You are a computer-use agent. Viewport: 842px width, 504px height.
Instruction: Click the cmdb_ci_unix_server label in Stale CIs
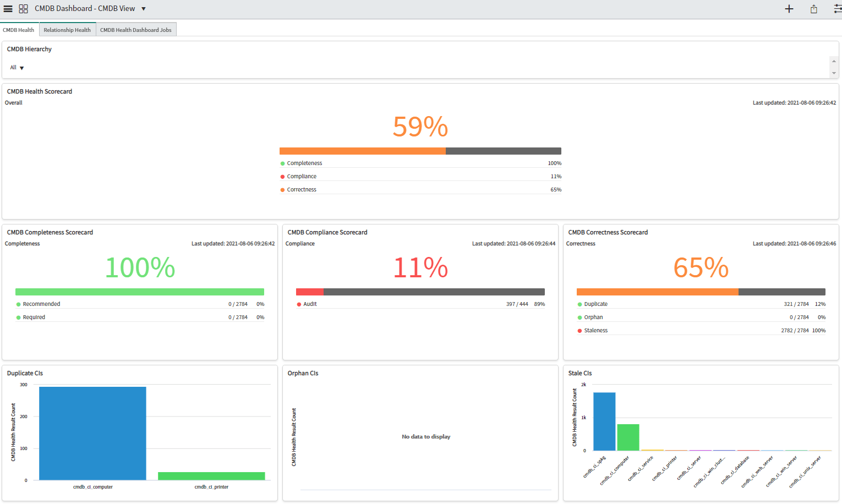805,472
